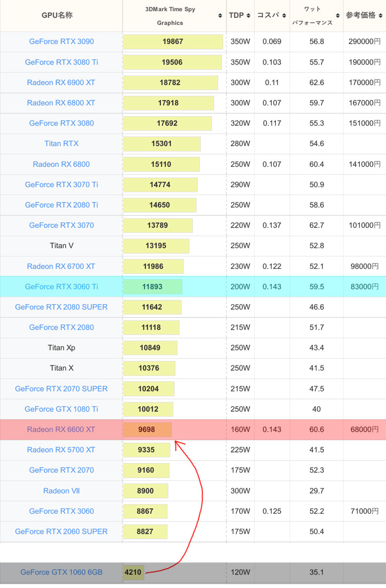
Task: Select the 190000円 price cell
Action: click(x=365, y=62)
